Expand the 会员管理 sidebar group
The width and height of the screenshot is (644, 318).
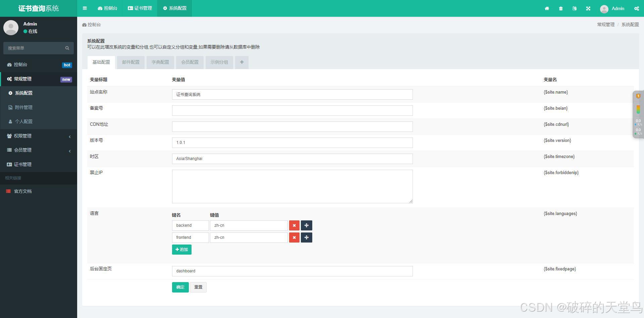point(39,150)
